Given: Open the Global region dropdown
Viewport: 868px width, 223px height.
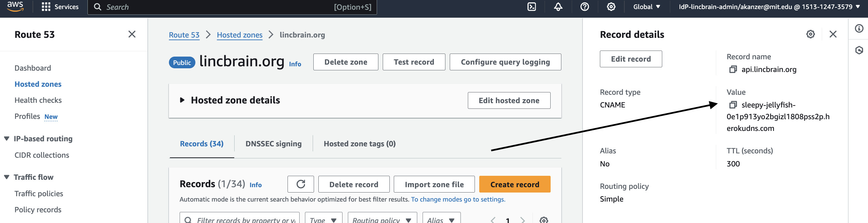Looking at the screenshot, I should [x=646, y=7].
